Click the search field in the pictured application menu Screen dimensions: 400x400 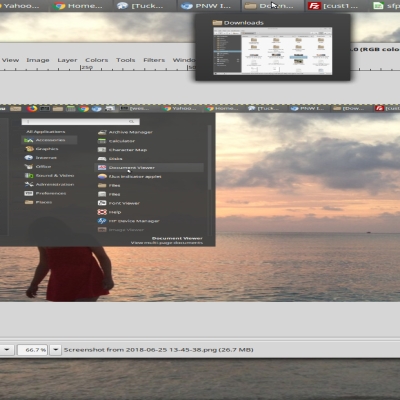(80, 122)
